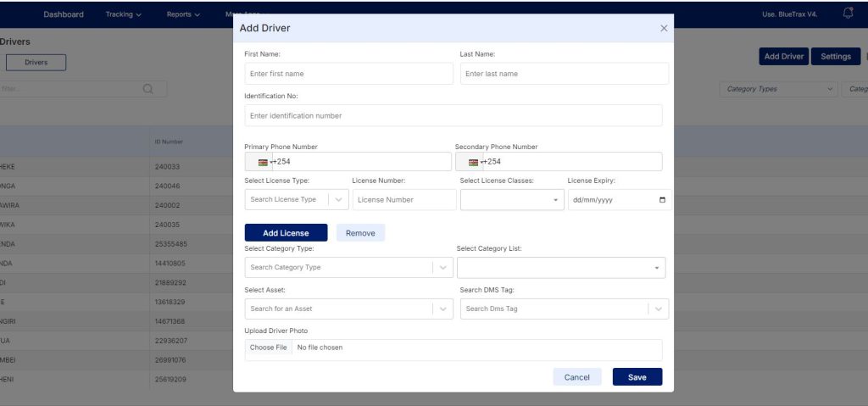Go to the Dashboard page
This screenshot has width=868, height=406.
click(64, 14)
